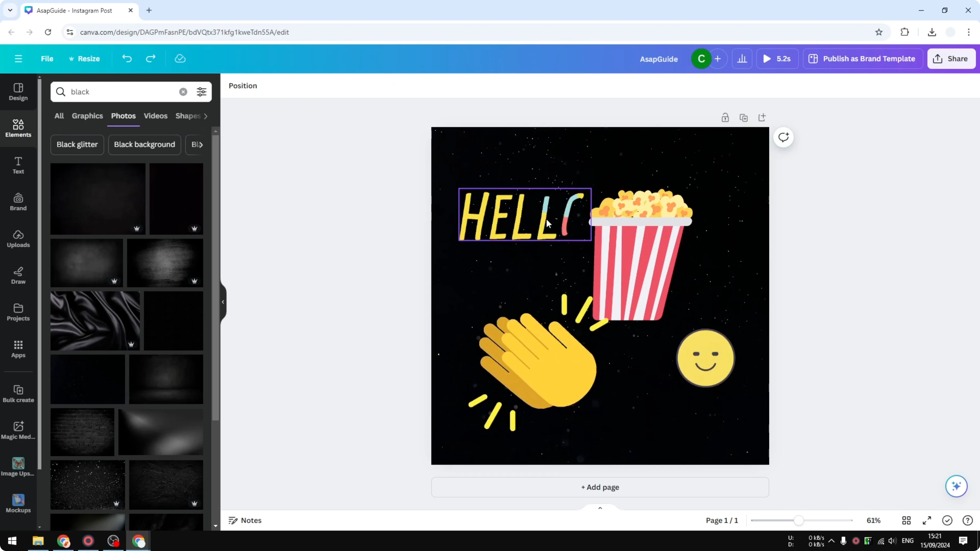Open the design check icon in the bottom bar
Image resolution: width=980 pixels, height=551 pixels.
947,520
